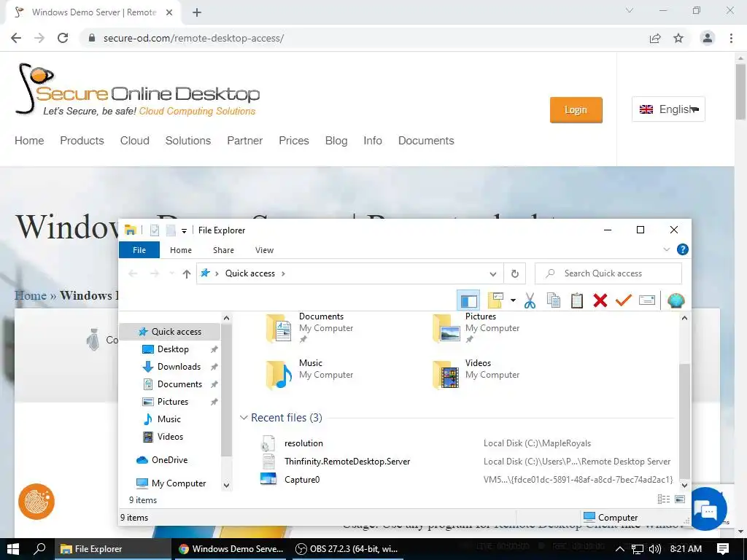Image resolution: width=747 pixels, height=560 pixels.
Task: Switch to large icons view in status bar
Action: [680, 499]
